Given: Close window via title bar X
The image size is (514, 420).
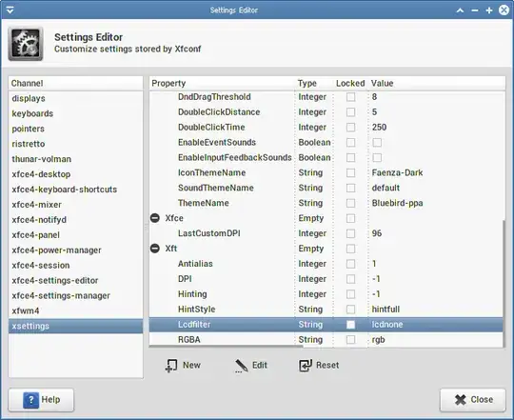Looking at the screenshot, I should 504,10.
